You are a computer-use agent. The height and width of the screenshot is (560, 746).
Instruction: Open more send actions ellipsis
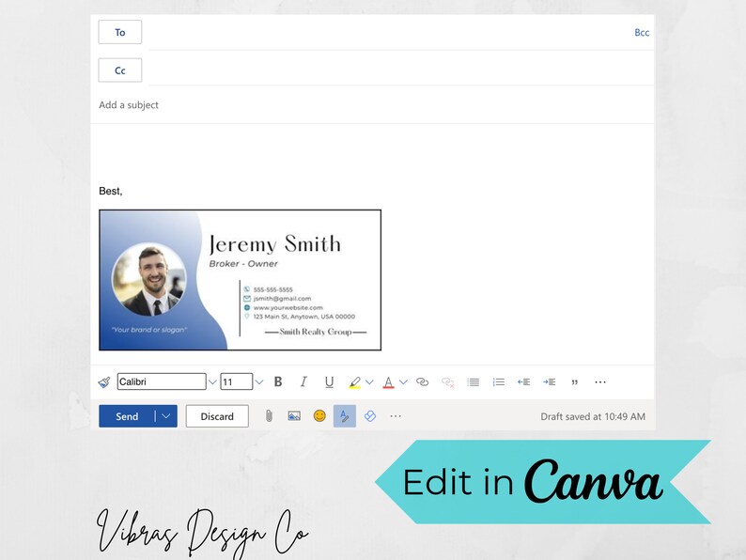point(396,416)
